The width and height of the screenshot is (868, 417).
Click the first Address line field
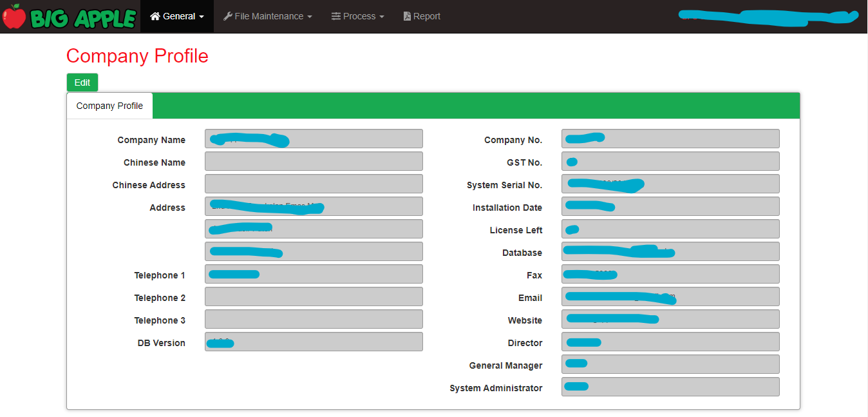314,206
